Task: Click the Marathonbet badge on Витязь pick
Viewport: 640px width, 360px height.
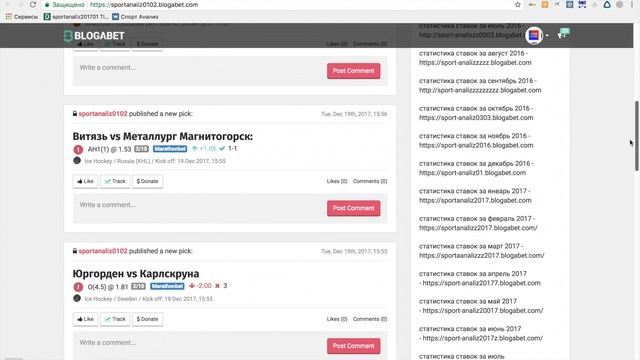Action: (170, 149)
